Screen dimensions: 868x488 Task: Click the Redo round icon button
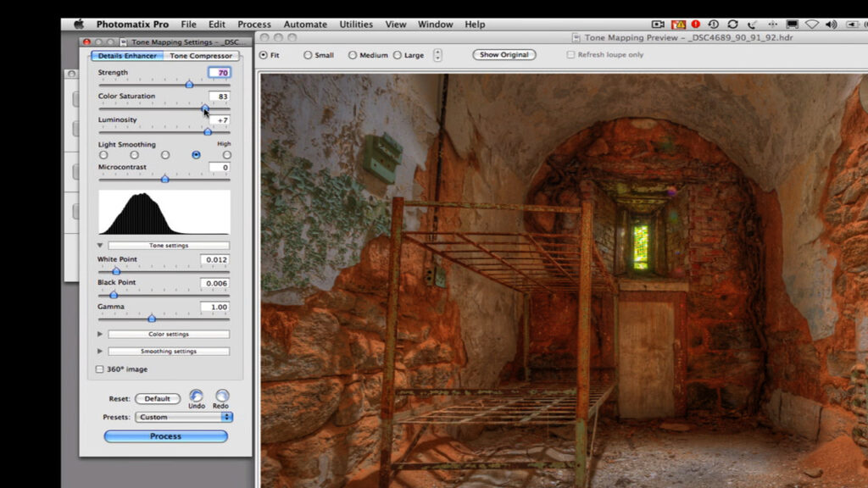[x=221, y=396]
